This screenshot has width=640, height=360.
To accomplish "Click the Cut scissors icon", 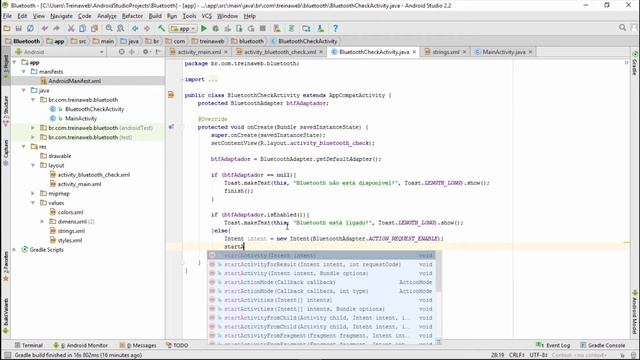I will tap(71, 29).
